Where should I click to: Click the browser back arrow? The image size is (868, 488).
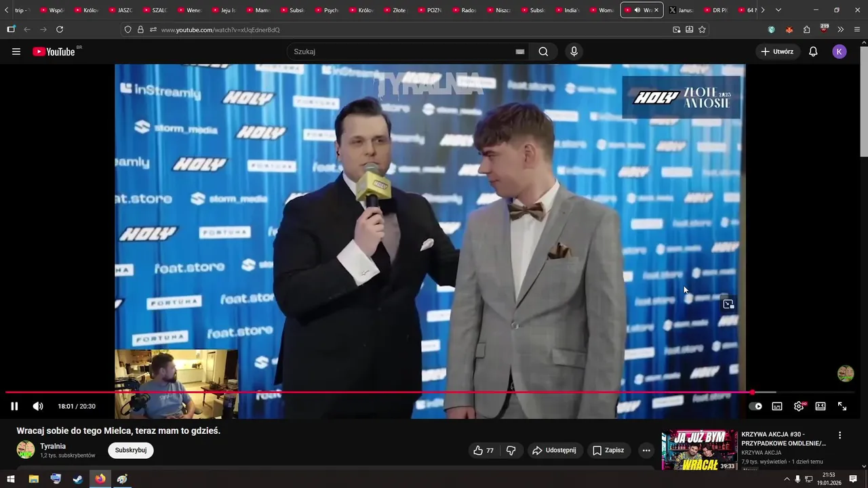coord(27,29)
